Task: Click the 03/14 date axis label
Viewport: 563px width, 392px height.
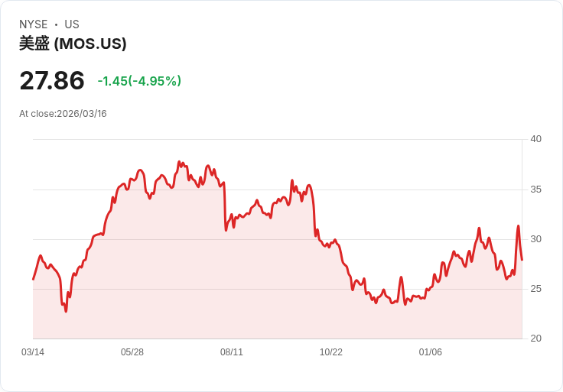Action: pyautogui.click(x=33, y=352)
